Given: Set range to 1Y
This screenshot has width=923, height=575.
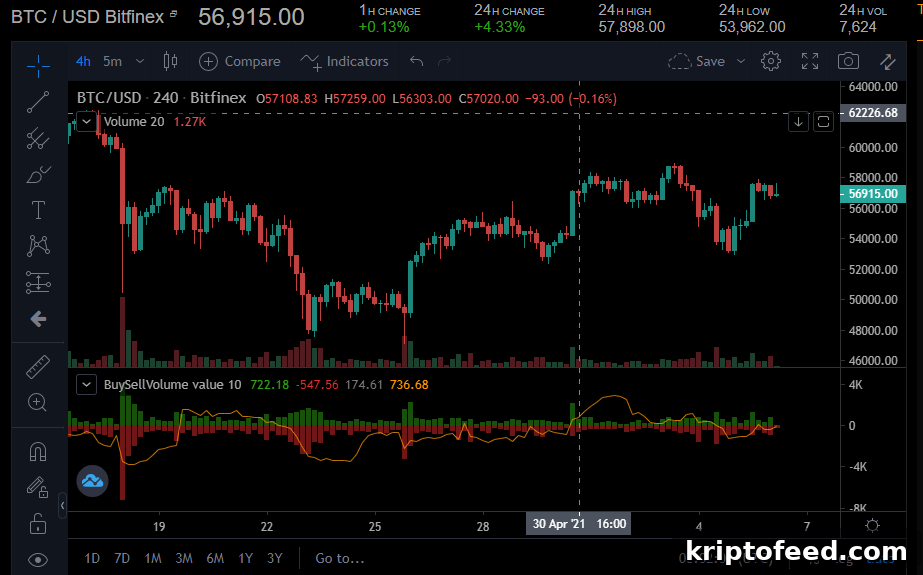Looking at the screenshot, I should (x=245, y=558).
